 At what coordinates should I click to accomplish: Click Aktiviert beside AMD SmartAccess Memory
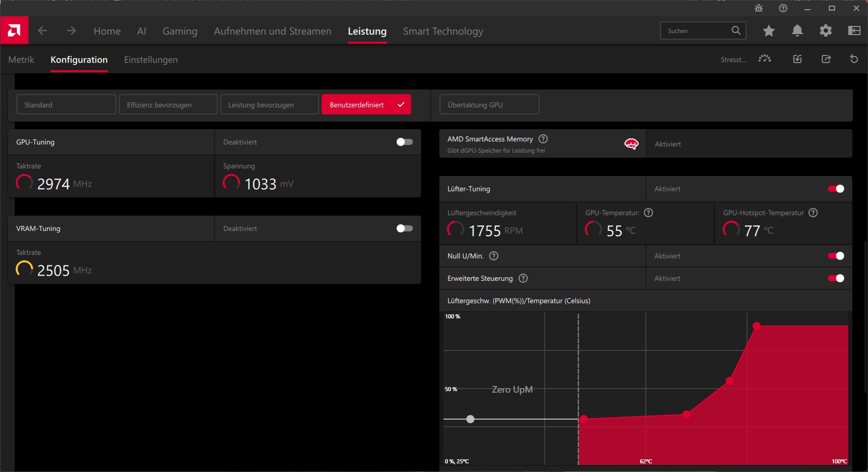coord(668,144)
